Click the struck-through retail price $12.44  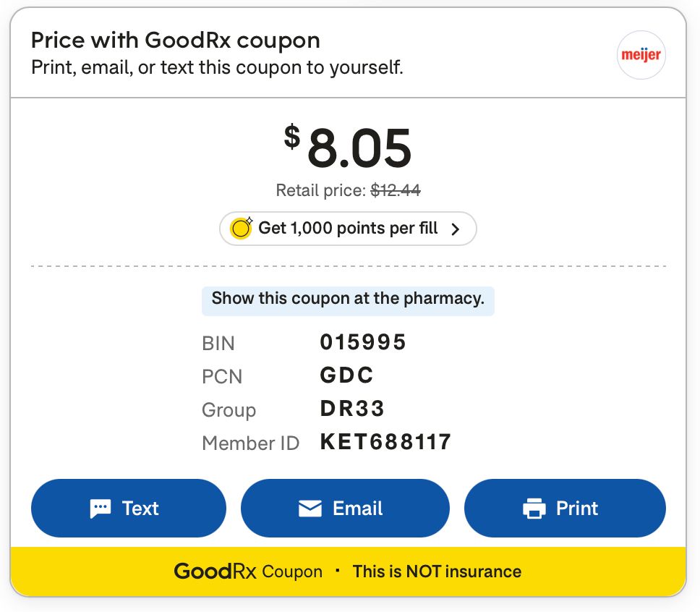pos(396,191)
